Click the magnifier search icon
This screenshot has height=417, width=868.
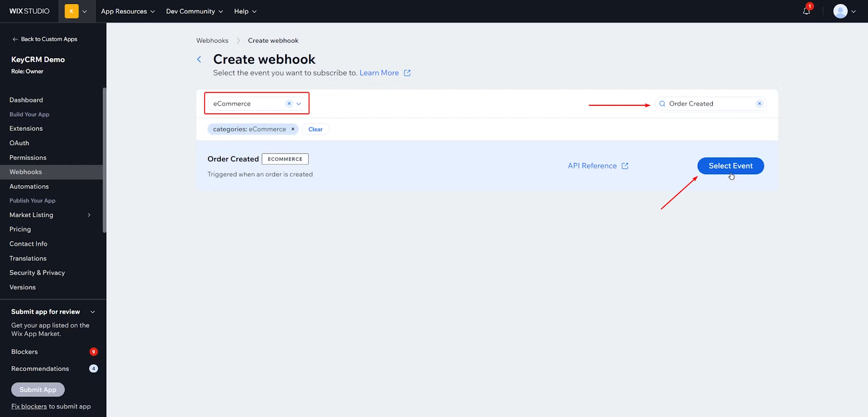click(662, 104)
